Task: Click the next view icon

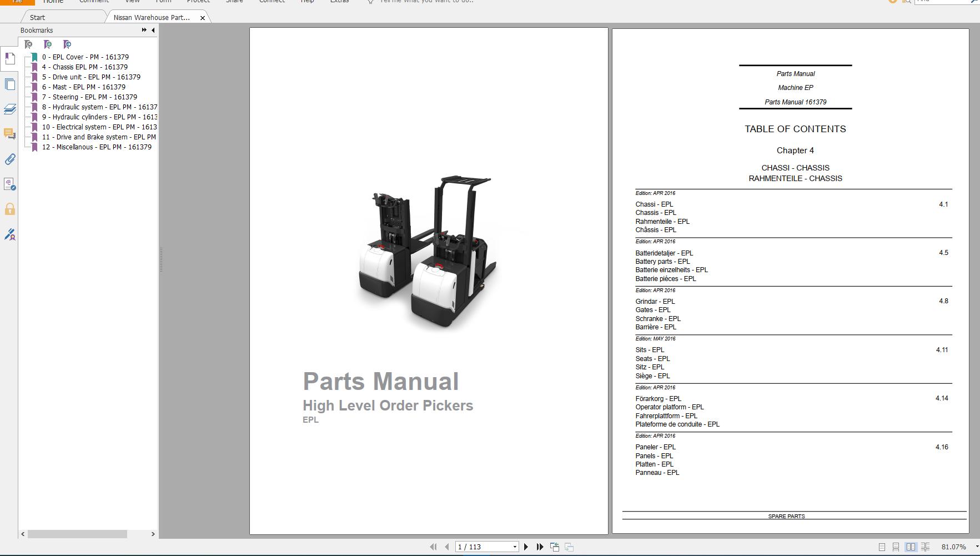Action: point(569,547)
